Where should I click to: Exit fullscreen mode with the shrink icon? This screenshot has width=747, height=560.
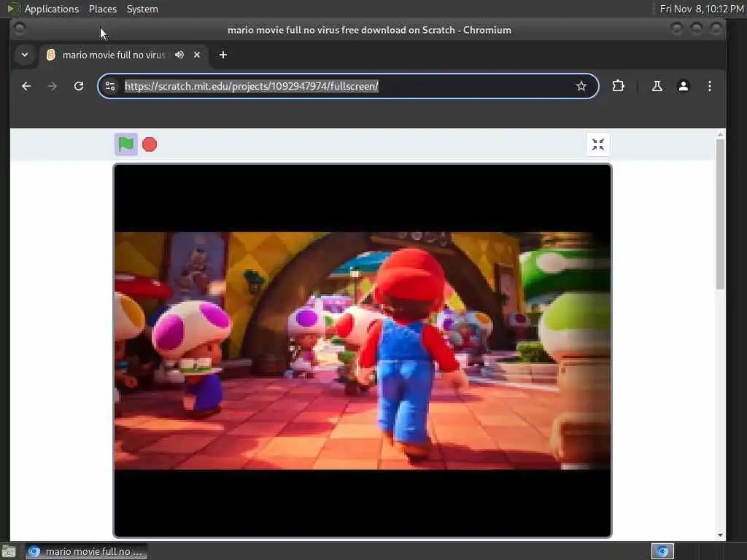(598, 144)
